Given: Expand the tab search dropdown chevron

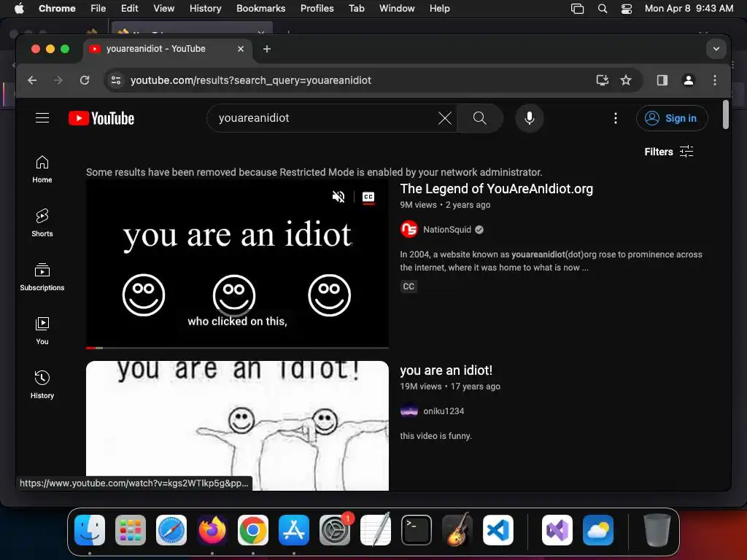Looking at the screenshot, I should [x=716, y=49].
